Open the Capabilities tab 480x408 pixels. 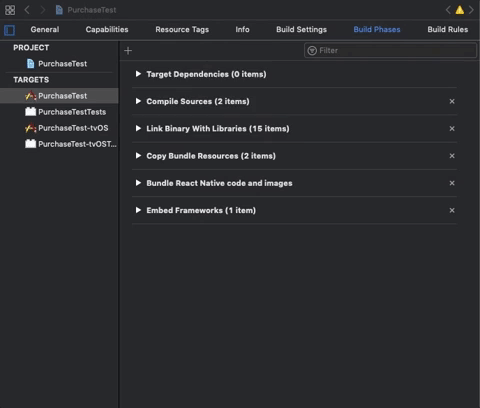pyautogui.click(x=107, y=30)
